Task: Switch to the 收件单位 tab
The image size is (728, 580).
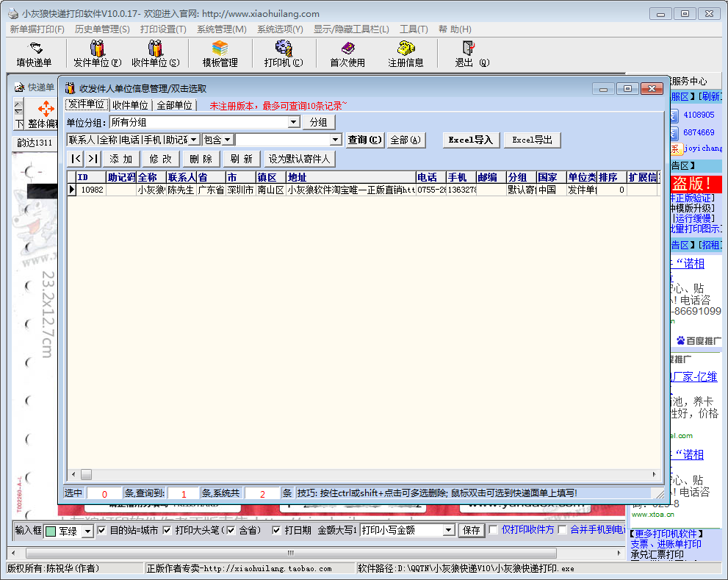Action: click(130, 105)
